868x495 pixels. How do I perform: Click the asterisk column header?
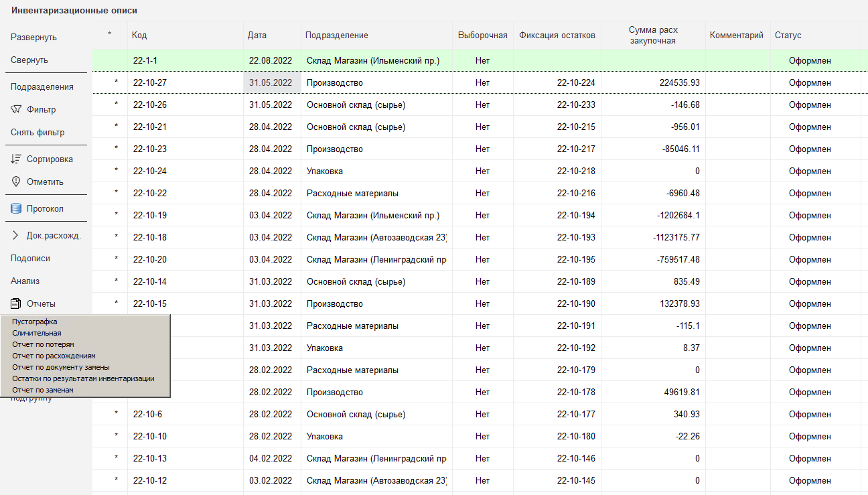(110, 36)
